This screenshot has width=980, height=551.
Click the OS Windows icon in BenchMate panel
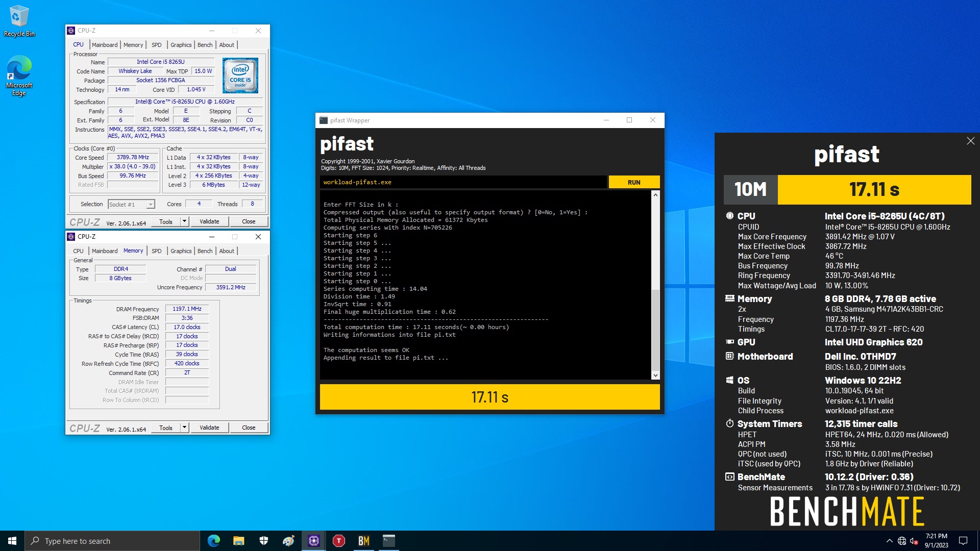(x=730, y=380)
